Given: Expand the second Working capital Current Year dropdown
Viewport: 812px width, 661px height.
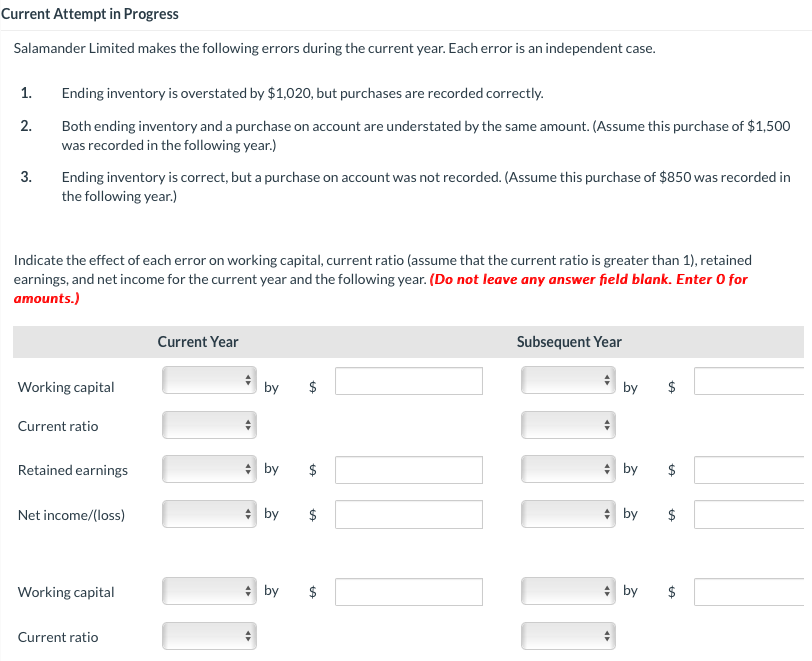Looking at the screenshot, I should (x=209, y=590).
